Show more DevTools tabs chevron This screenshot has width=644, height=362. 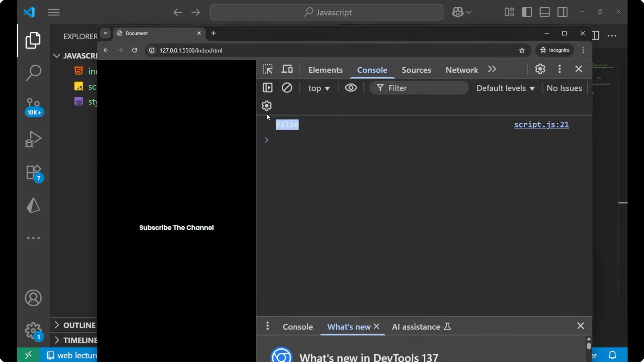pyautogui.click(x=492, y=69)
